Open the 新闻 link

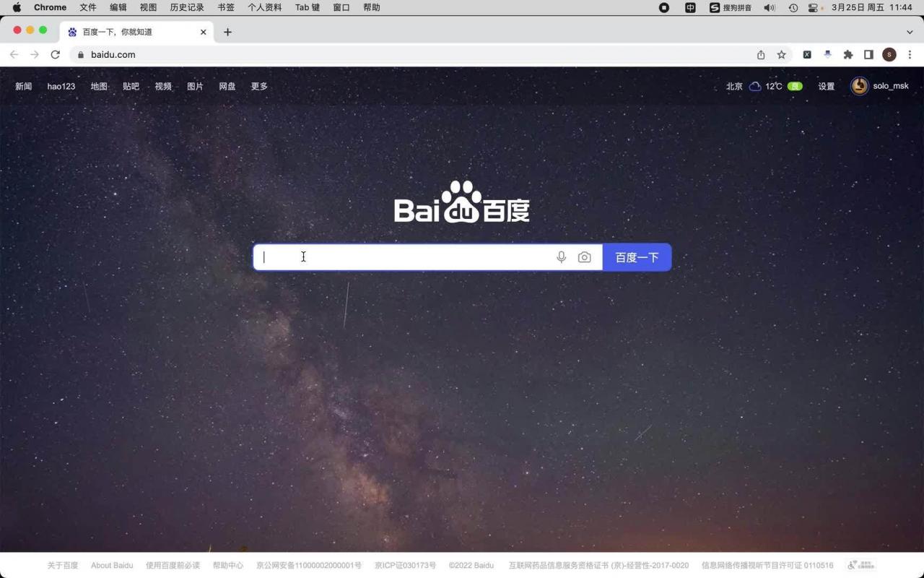[x=24, y=86]
